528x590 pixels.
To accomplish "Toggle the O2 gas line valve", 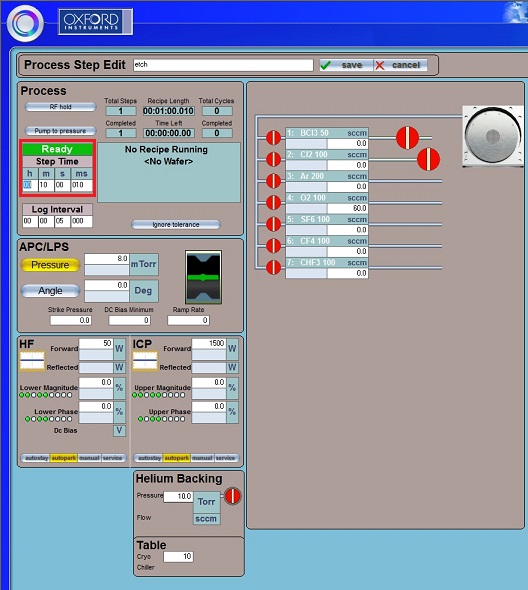I will [274, 202].
